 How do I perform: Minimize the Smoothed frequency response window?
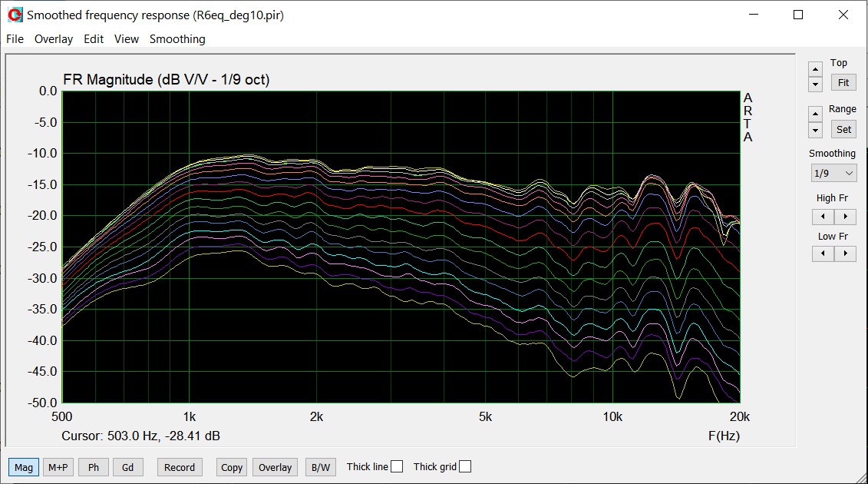(754, 15)
